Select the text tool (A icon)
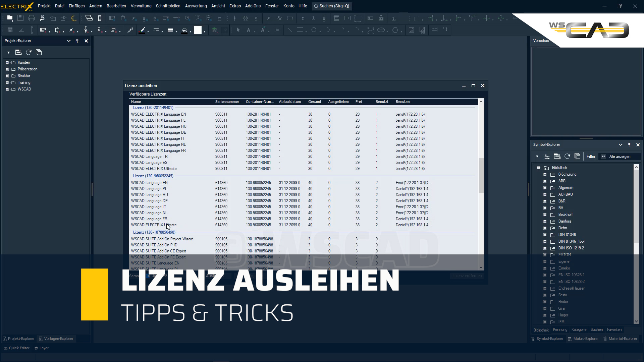This screenshot has height=362, width=644. click(249, 30)
